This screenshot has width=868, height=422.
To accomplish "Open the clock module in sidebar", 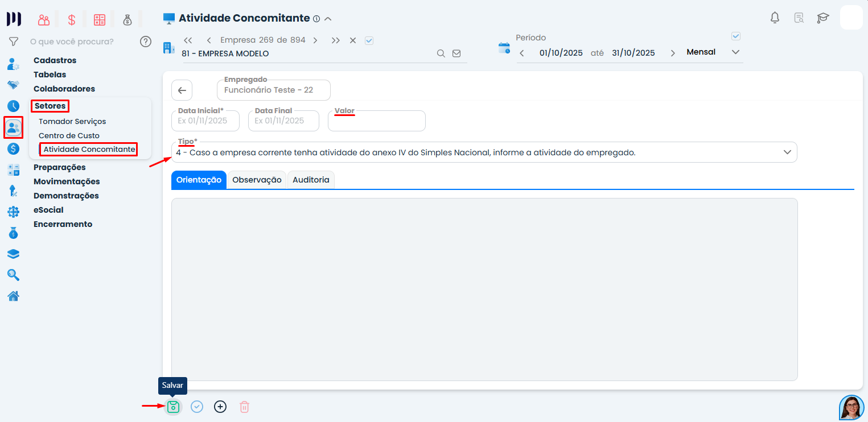I will [x=14, y=106].
